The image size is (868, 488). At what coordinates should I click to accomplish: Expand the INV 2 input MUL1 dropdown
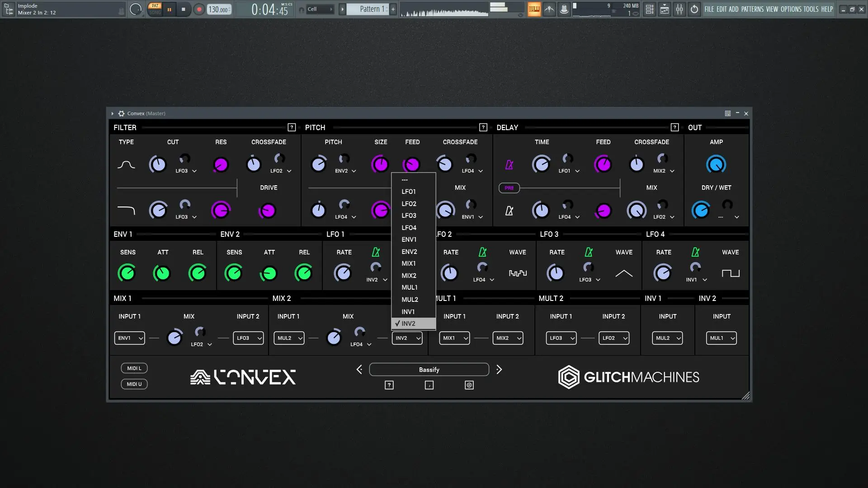click(721, 338)
